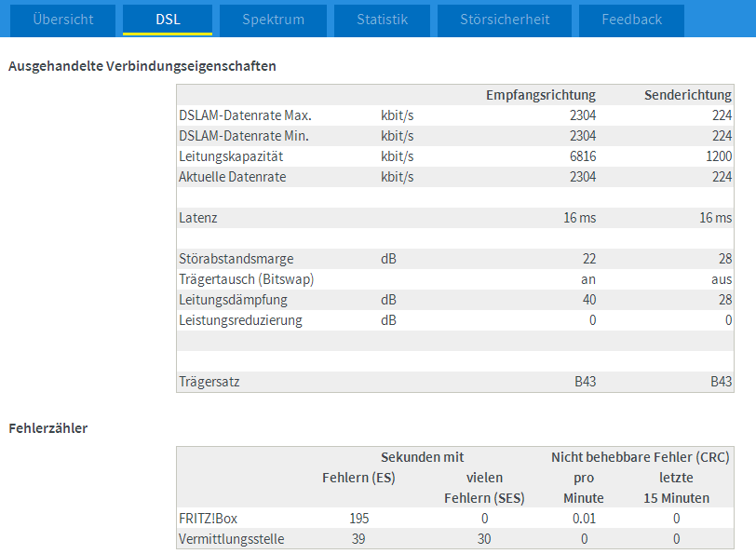Switch to the Spektrum tab
This screenshot has height=554, width=756.
273,20
